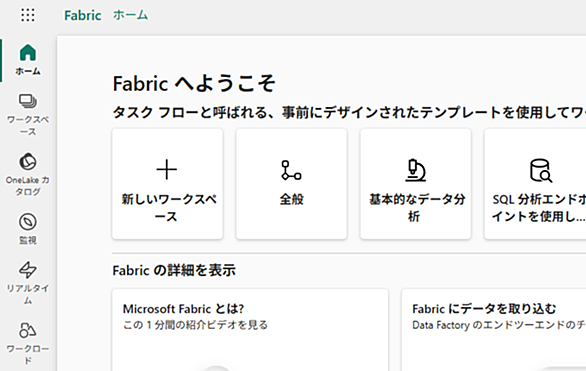Screen dimensions: 586x371
Task: Click the microscope icon for 基本的なデータ分析
Action: click(416, 170)
